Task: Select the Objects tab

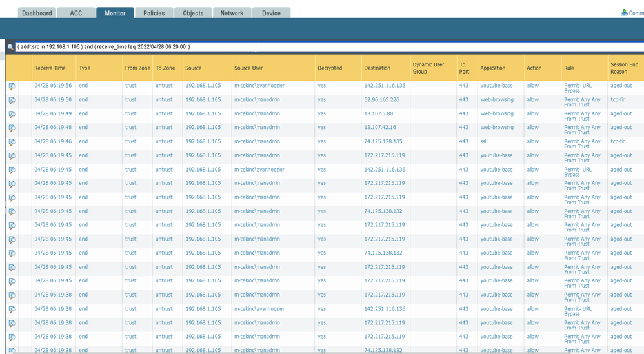Action: click(193, 13)
